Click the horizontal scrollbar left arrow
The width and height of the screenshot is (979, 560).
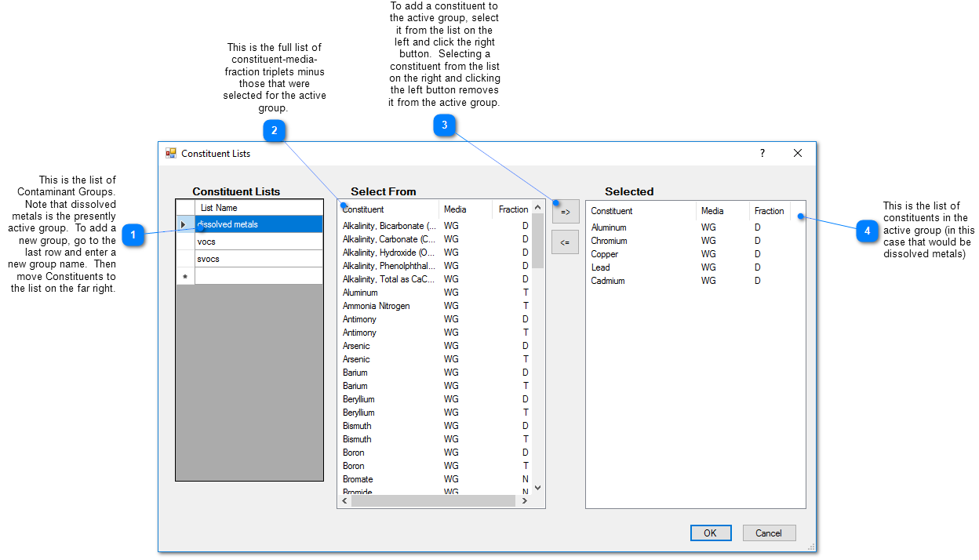point(344,500)
